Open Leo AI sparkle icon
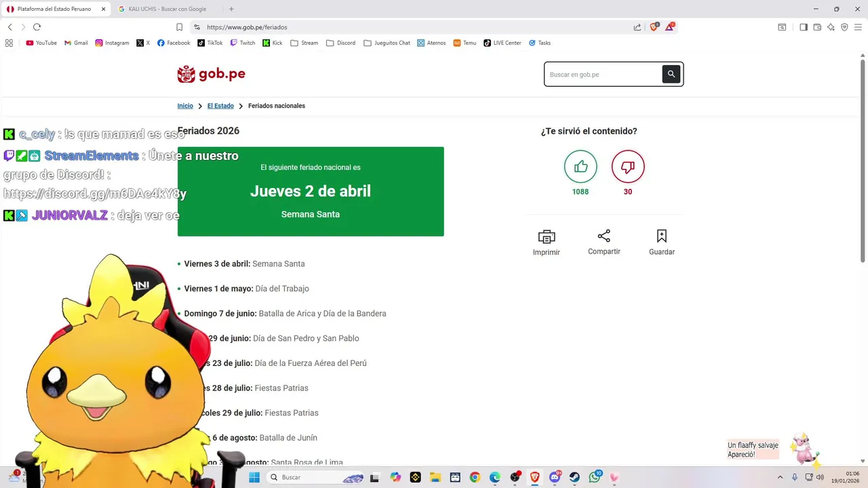The width and height of the screenshot is (868, 488). click(831, 27)
